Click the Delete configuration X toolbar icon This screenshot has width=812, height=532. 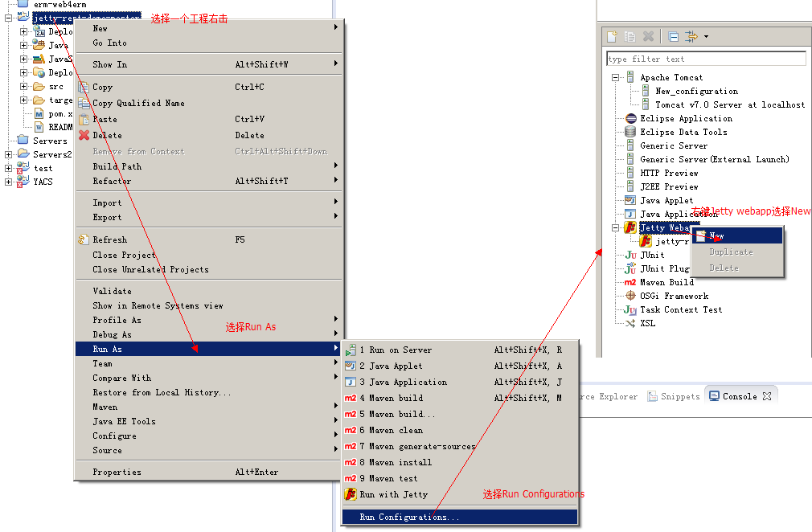click(648, 37)
